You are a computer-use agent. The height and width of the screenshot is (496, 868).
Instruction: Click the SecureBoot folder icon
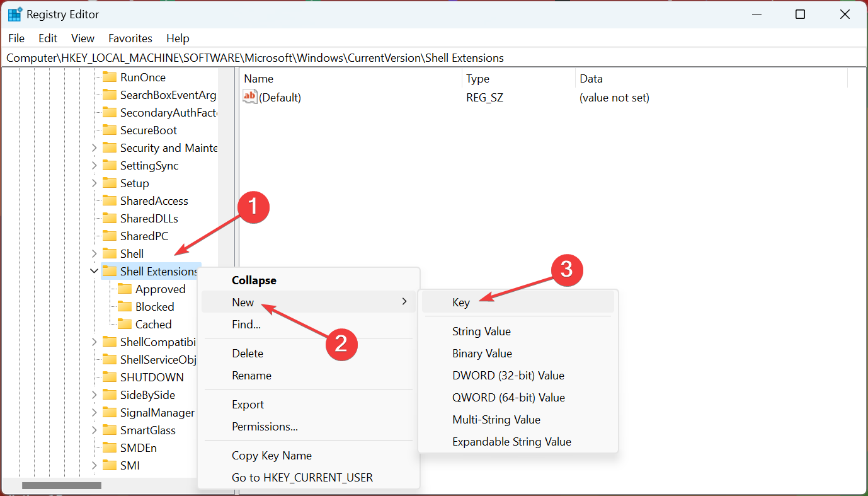110,130
